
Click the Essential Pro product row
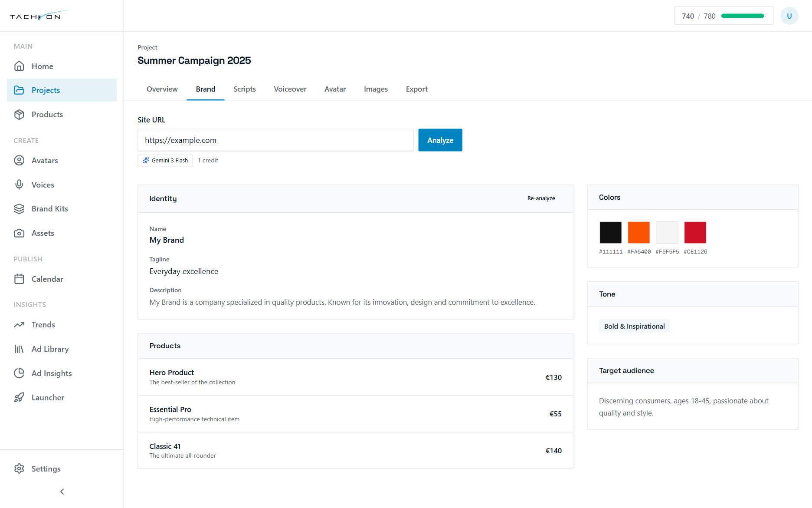click(355, 414)
